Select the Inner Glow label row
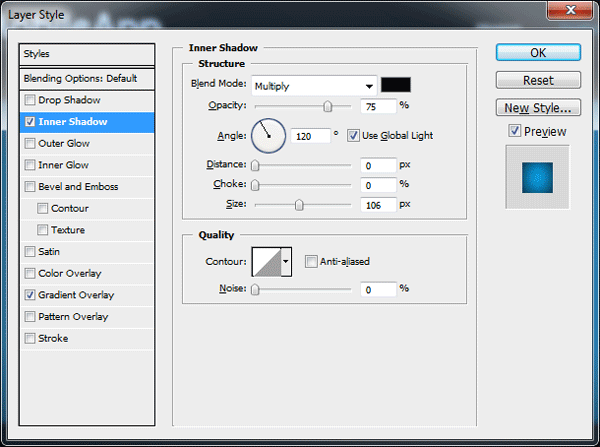The width and height of the screenshot is (600, 447). pyautogui.click(x=87, y=165)
